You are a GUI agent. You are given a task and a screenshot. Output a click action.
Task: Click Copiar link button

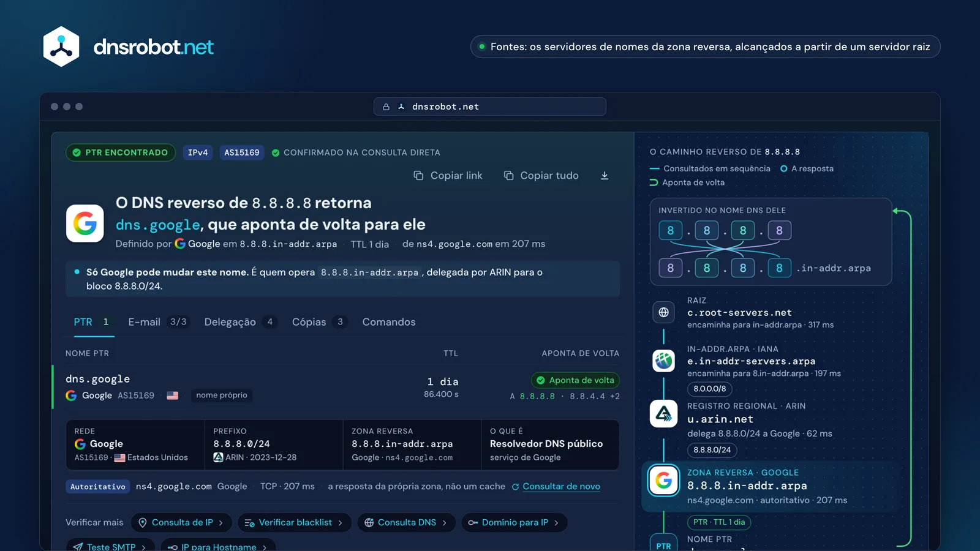click(x=448, y=176)
